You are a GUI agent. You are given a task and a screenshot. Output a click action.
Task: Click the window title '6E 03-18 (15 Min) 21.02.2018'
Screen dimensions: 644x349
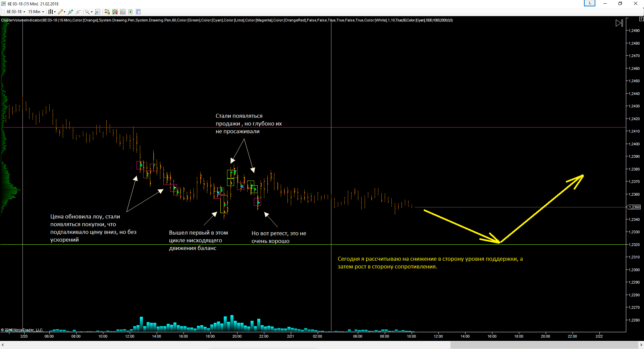33,4
